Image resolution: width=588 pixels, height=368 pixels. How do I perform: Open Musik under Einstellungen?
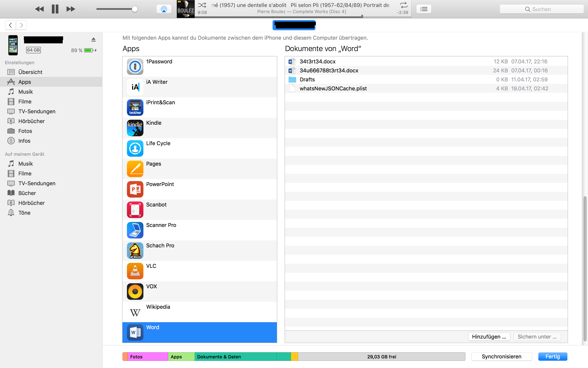pos(51,92)
